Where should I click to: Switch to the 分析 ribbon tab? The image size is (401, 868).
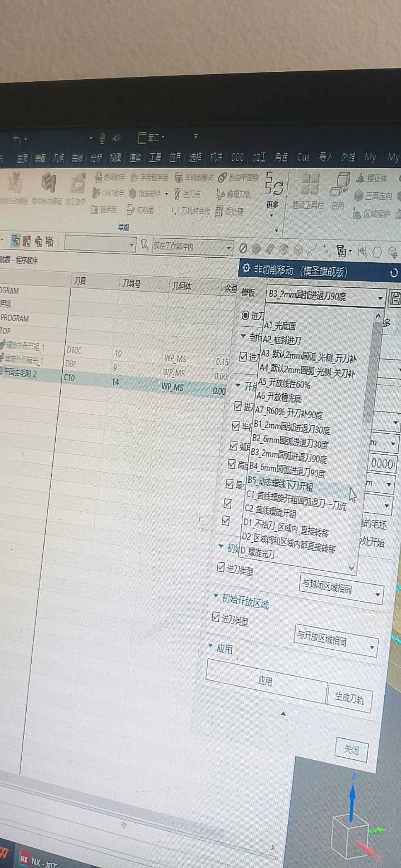[x=96, y=159]
